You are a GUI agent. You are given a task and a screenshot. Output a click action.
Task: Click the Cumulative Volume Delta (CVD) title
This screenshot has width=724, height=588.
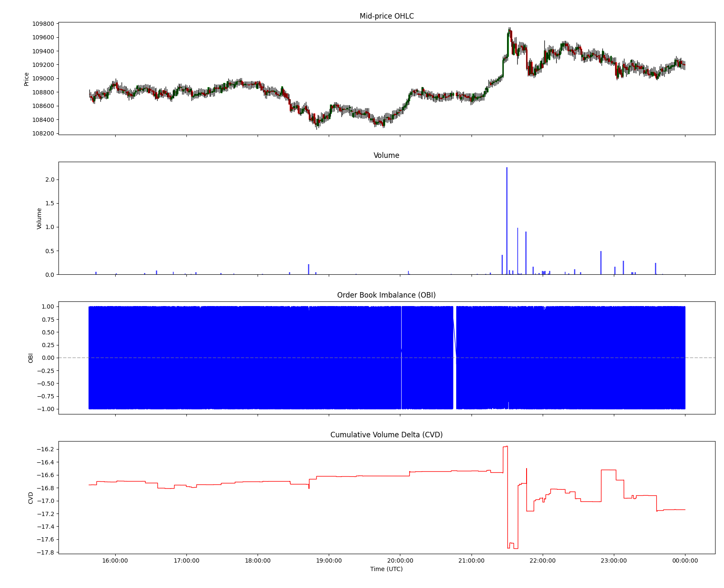point(386,435)
